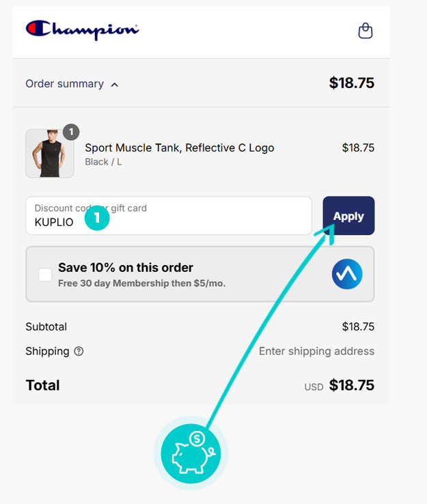Click the teal step 1 badge
This screenshot has width=427, height=504.
pos(97,218)
